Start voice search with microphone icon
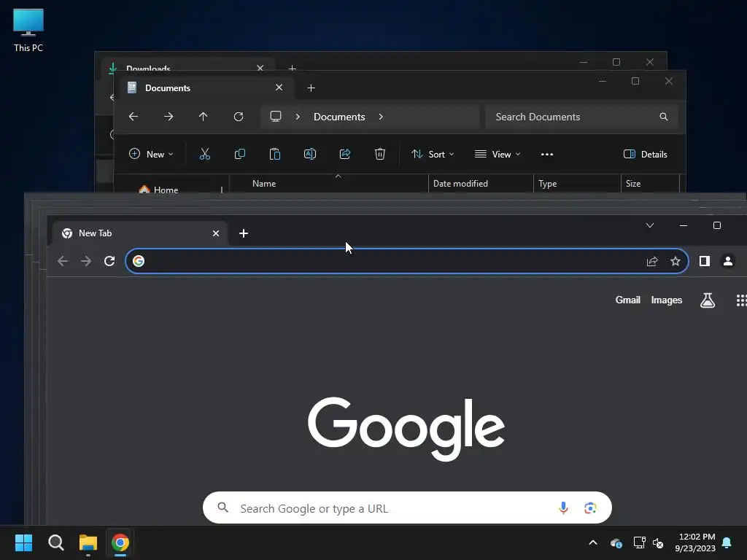 pos(563,508)
